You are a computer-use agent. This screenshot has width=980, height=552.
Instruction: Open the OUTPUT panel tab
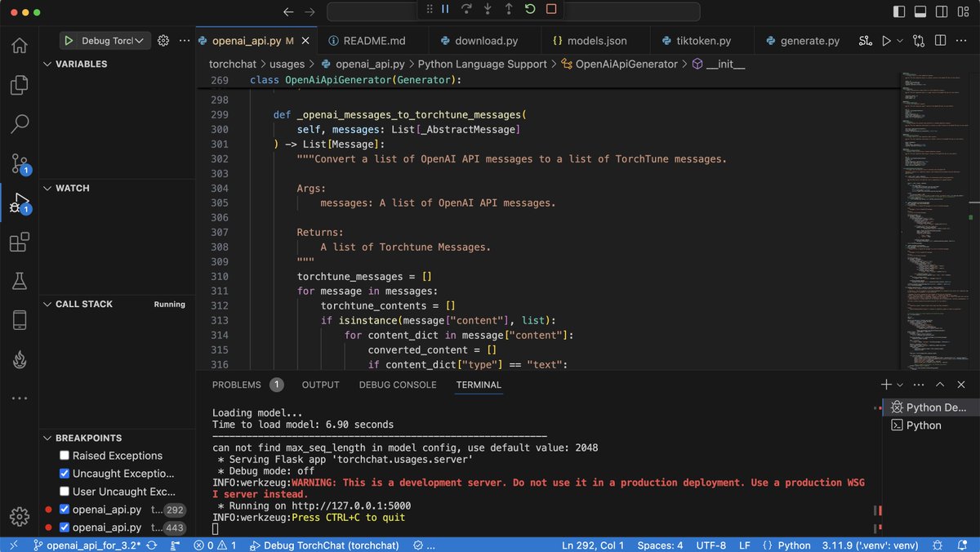(320, 385)
